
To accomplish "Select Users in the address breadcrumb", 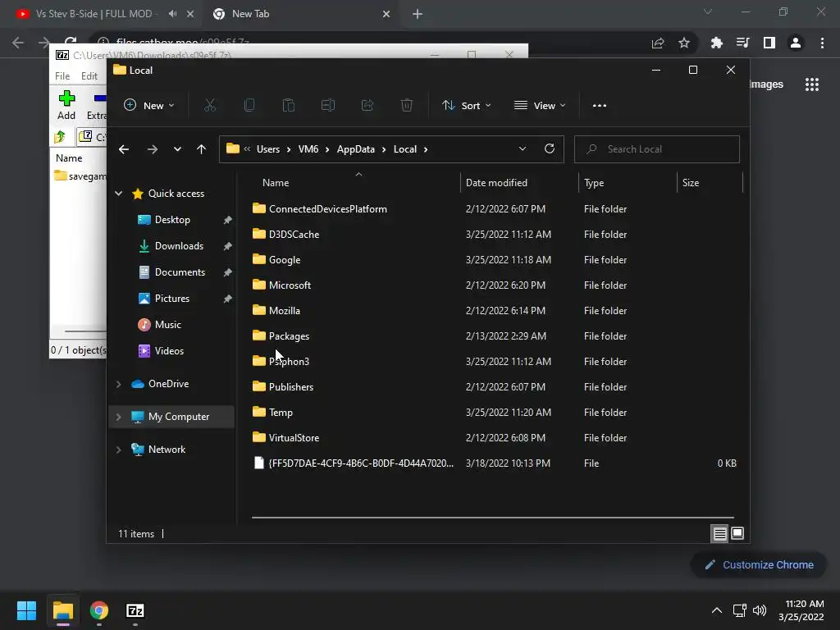I will tap(268, 149).
